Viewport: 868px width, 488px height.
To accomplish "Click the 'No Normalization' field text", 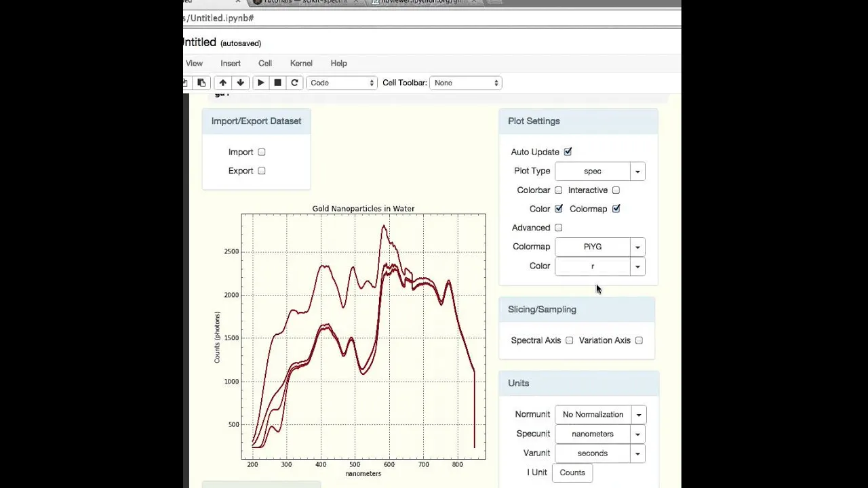I will tap(593, 414).
